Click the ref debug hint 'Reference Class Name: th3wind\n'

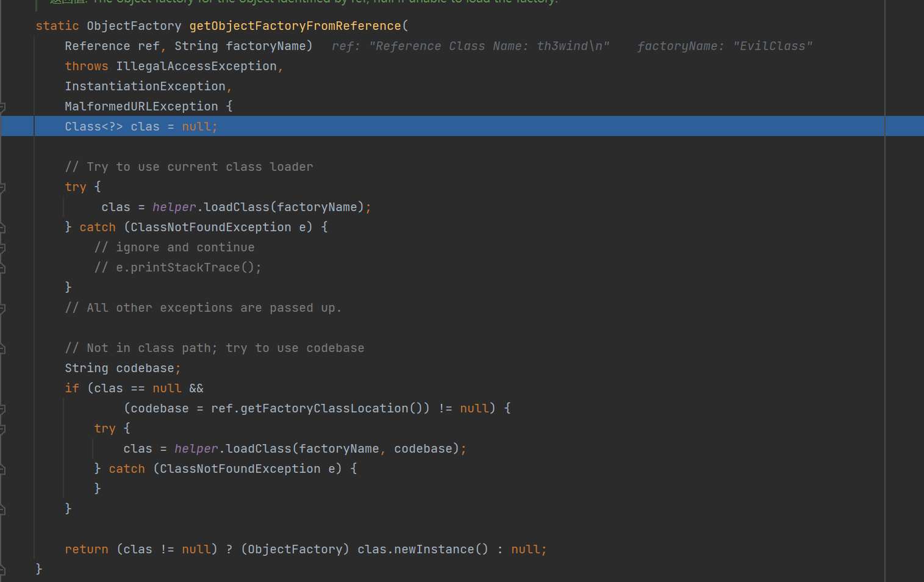pyautogui.click(x=470, y=46)
